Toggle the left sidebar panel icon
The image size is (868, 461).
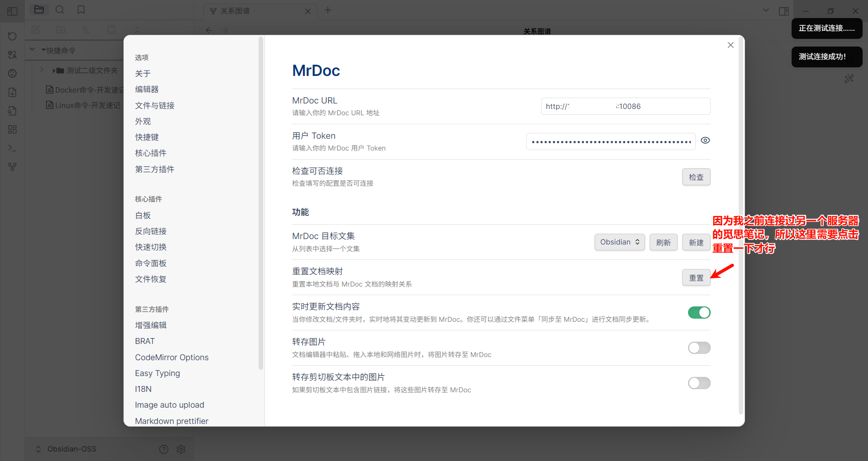tap(12, 11)
